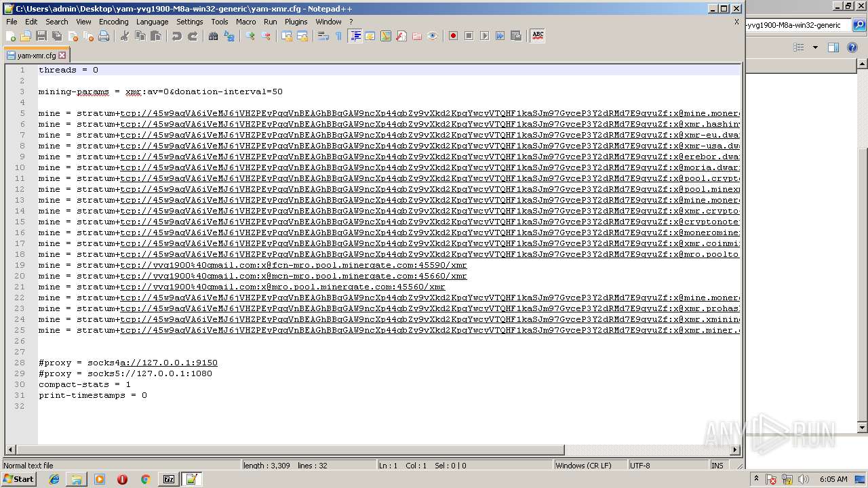868x488 pixels.
Task: Click the Zoom Out toolbar icon
Action: tap(266, 36)
